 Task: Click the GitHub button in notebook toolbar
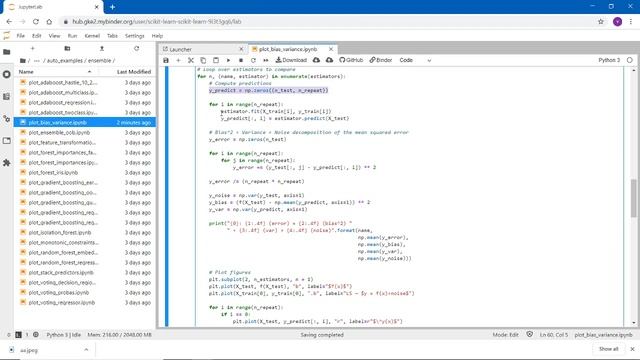coord(351,60)
